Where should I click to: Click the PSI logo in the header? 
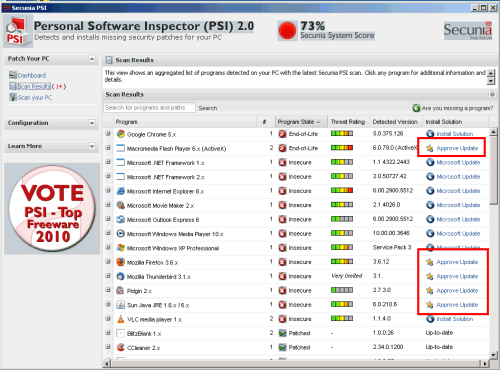tap(17, 32)
